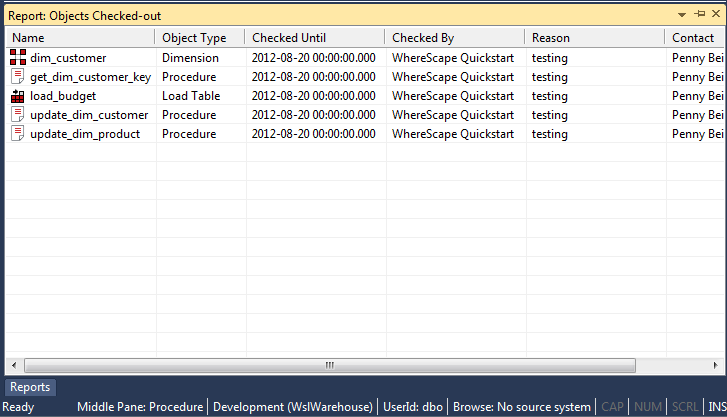Click the get_dim_customer_key procedure icon
The height and width of the screenshot is (417, 727).
coord(18,77)
